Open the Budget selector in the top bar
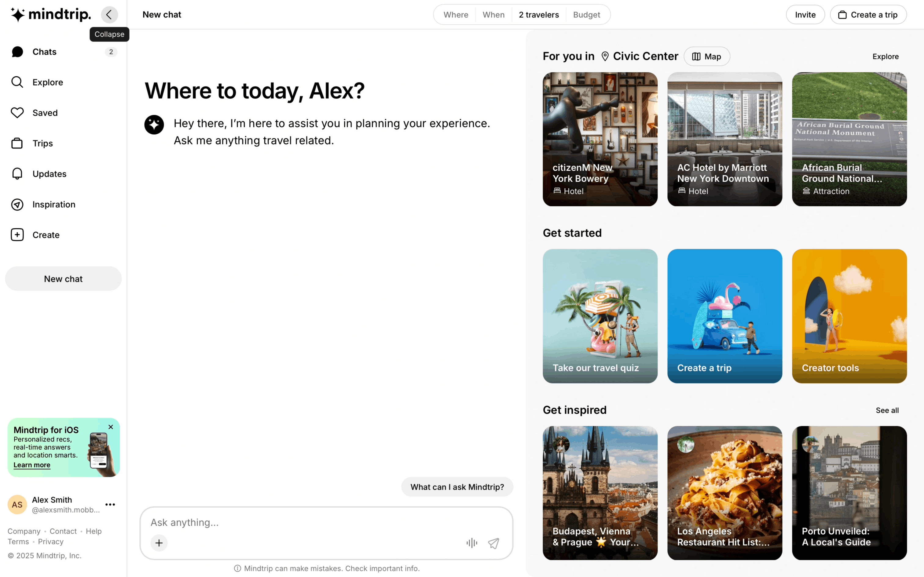 [586, 15]
